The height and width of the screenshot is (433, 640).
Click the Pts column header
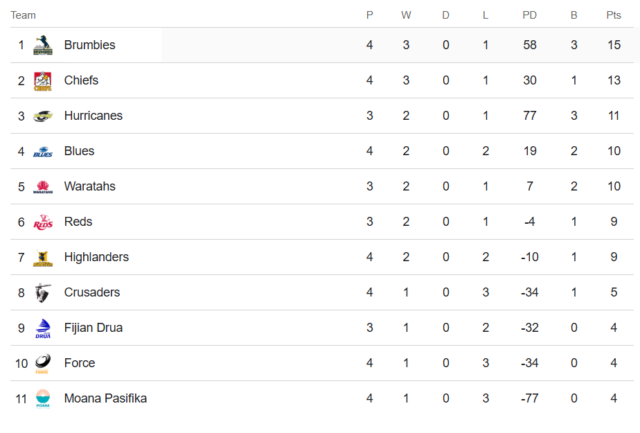[613, 15]
